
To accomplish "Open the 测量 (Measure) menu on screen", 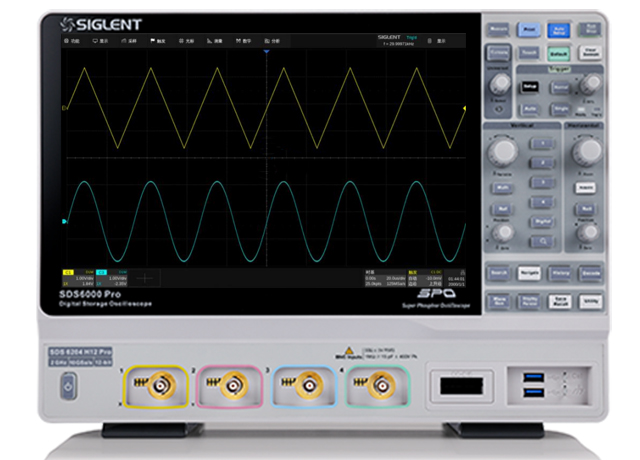I will [215, 41].
